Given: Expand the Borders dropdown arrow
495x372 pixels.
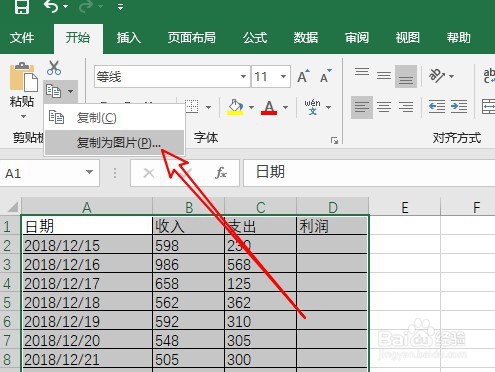Looking at the screenshot, I should [209, 107].
